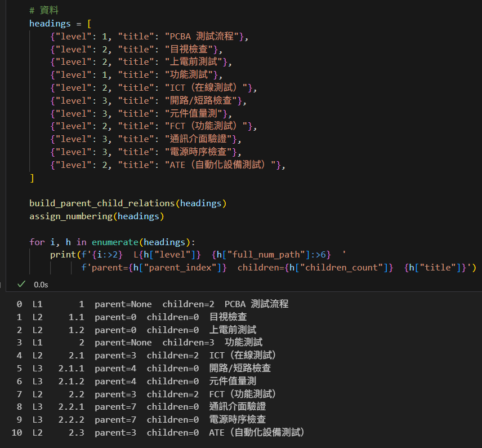Screen dimensions: 482x448
Task: Click the last output row 'ATE（自動化設備測試）'
Action: pos(257,432)
